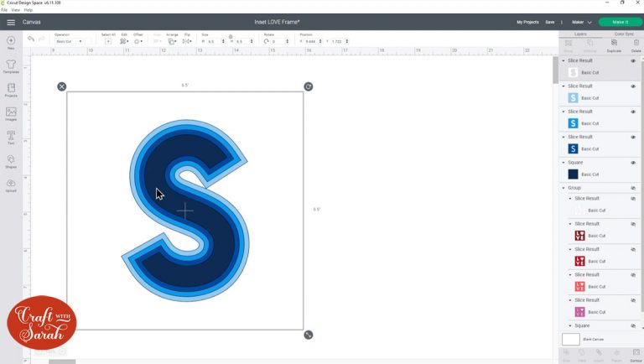This screenshot has width=644, height=364.
Task: Click the Position X input field
Action: tap(312, 41)
